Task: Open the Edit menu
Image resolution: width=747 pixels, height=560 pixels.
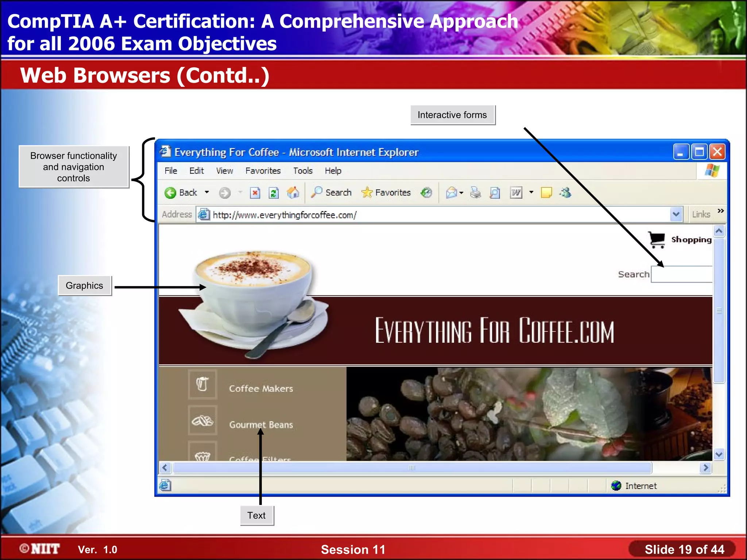Action: [x=197, y=171]
